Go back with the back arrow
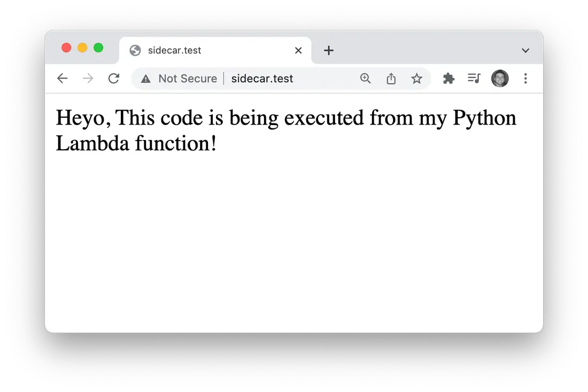588x392 pixels. 62,79
